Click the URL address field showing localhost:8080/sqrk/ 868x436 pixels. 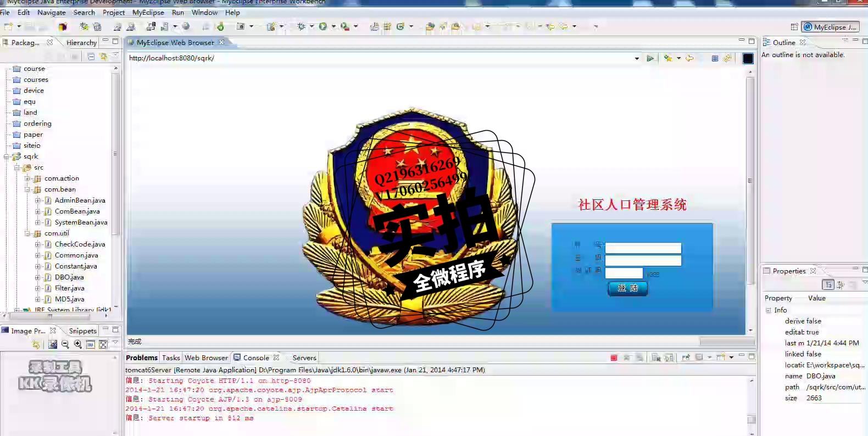point(379,58)
